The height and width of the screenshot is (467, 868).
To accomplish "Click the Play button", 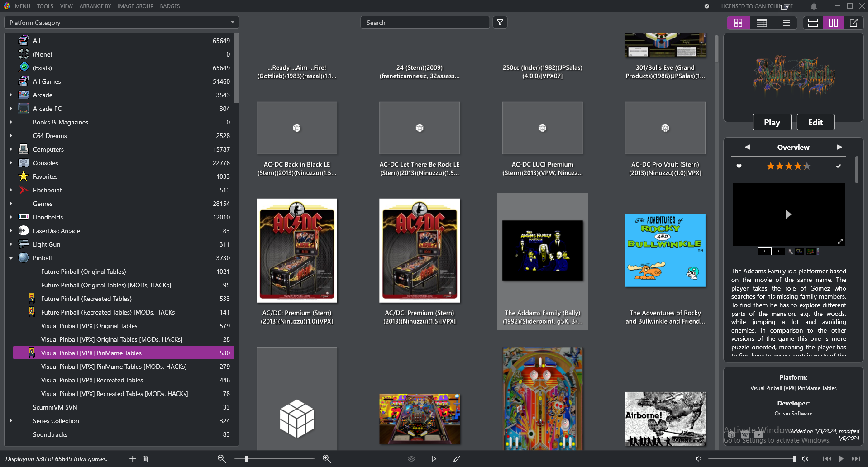I will [x=772, y=122].
